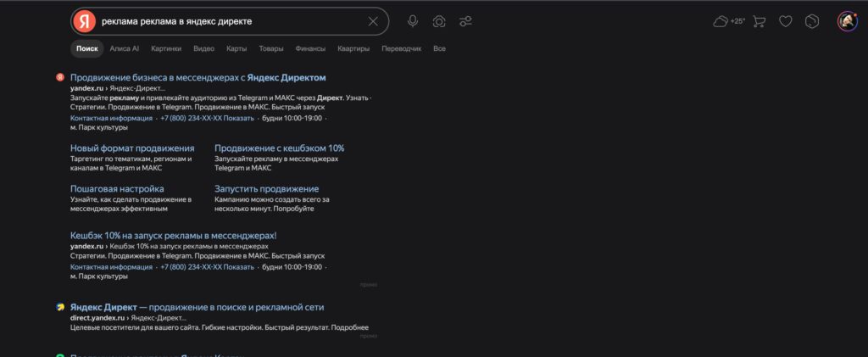868x357 pixels.
Task: Click Контактная информация in Кешбэк ad
Action: tap(111, 267)
